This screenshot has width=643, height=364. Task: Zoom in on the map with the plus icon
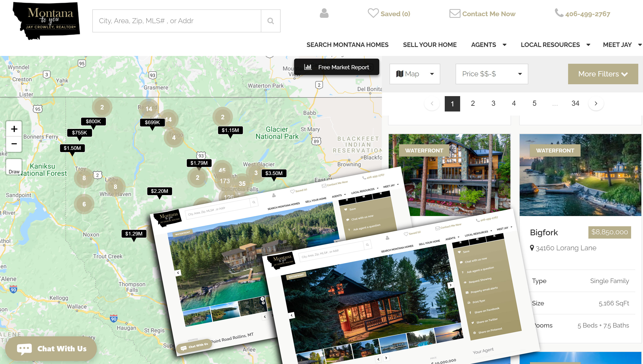click(14, 129)
